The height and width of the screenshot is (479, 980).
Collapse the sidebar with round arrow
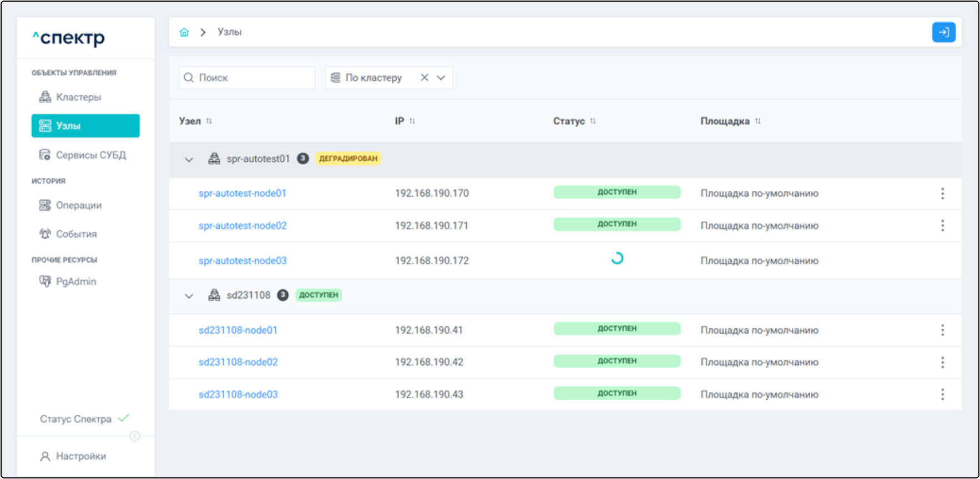tap(135, 436)
